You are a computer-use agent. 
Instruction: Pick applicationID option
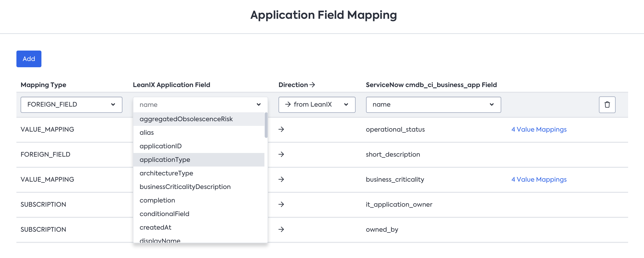199,146
